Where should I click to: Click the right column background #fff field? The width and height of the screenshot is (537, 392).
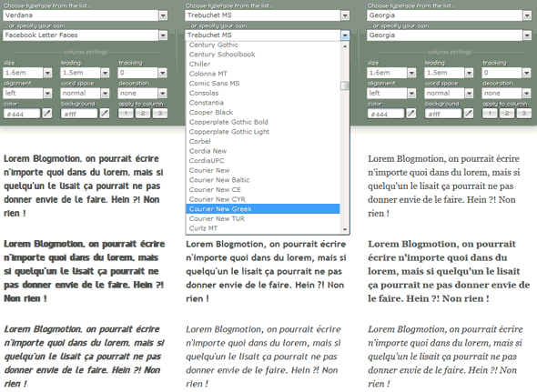(x=443, y=114)
